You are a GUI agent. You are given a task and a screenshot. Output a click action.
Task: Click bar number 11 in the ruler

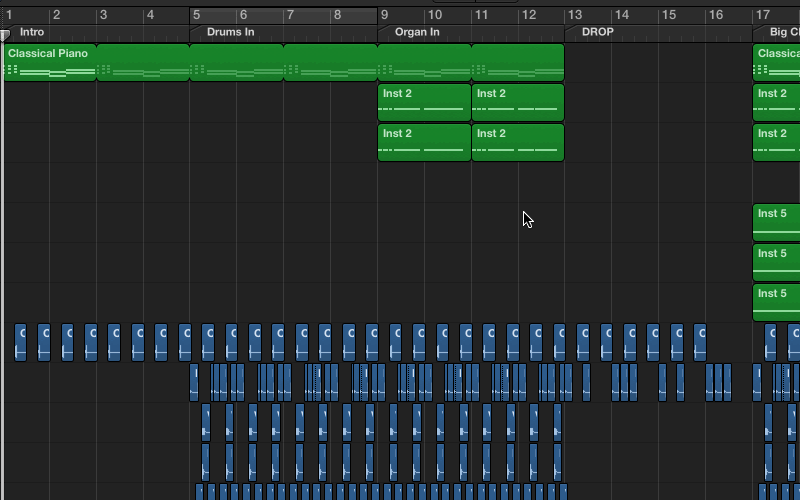click(482, 15)
